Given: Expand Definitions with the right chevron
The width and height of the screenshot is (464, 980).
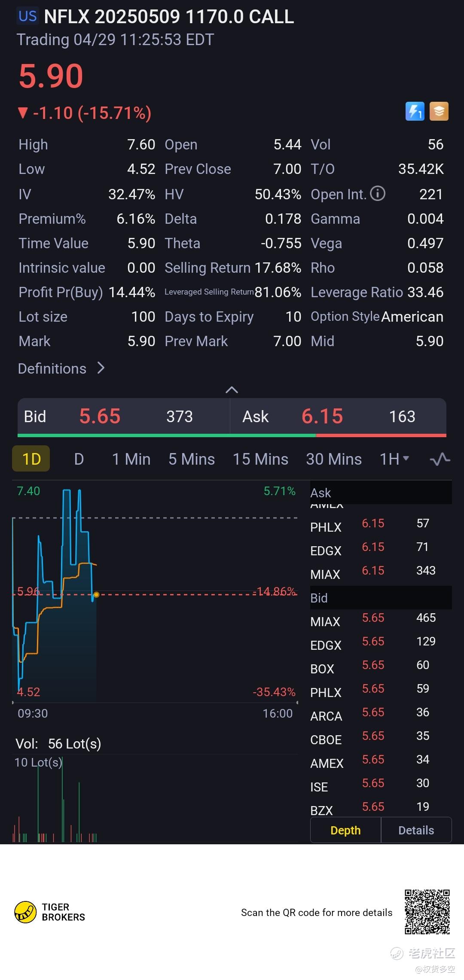Looking at the screenshot, I should click(101, 368).
